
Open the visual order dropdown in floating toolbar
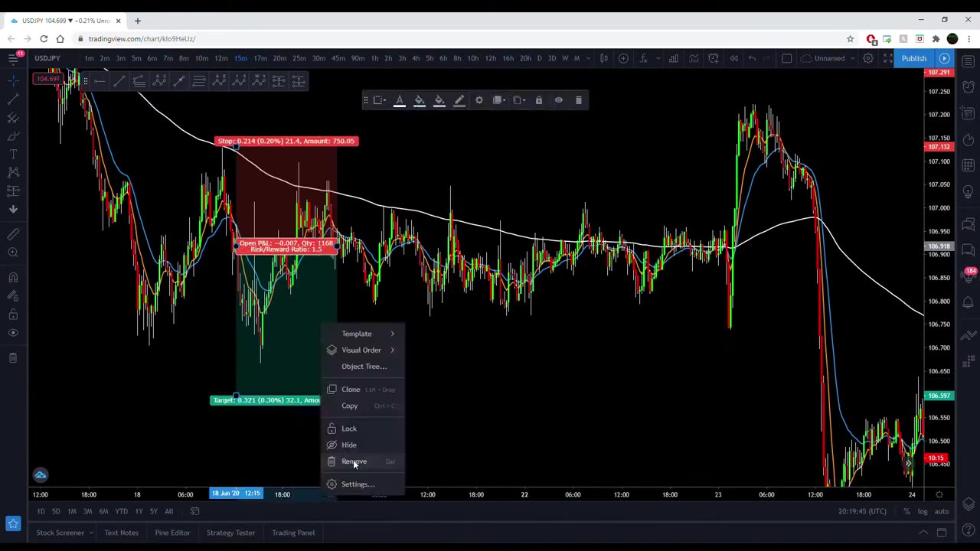coord(499,100)
